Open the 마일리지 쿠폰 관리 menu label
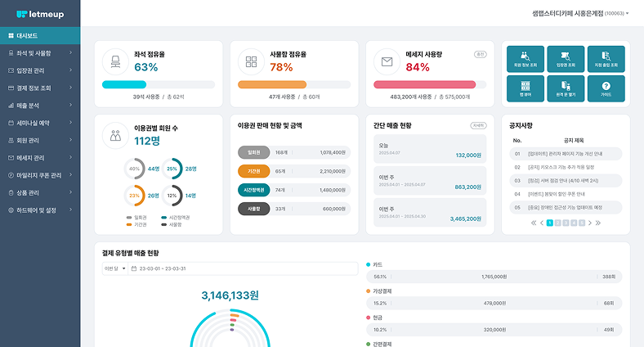Screen dimensions: 644x347 click(x=39, y=176)
